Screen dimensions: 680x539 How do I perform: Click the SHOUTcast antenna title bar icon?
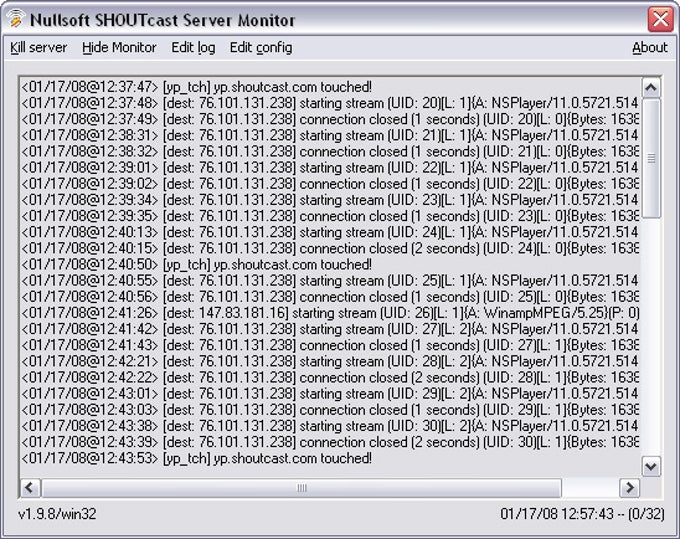(x=15, y=19)
